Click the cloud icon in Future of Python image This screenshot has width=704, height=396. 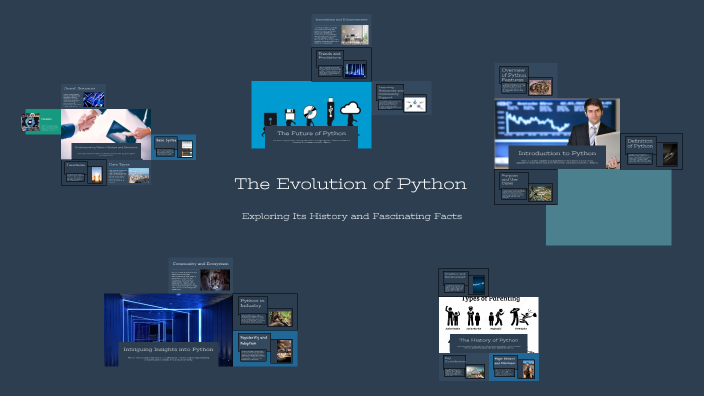351,110
